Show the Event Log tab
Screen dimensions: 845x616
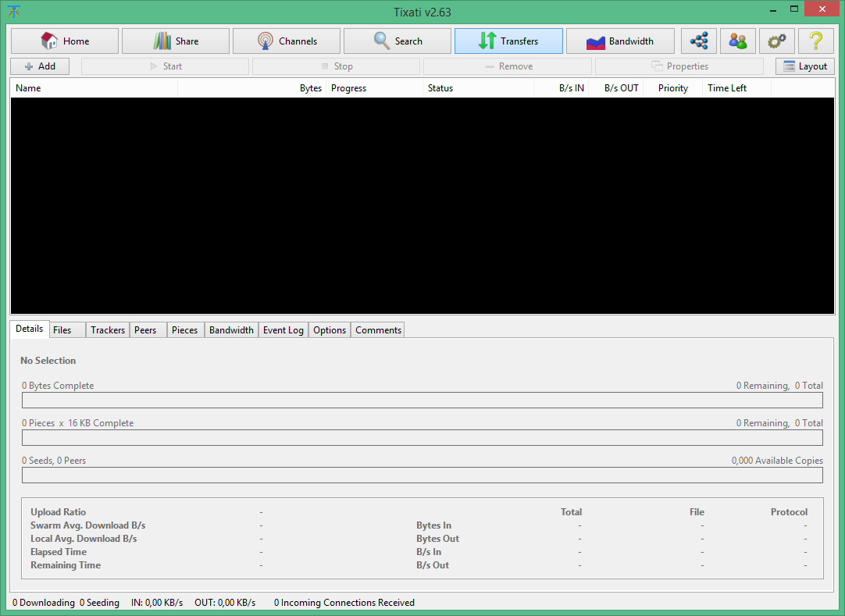click(x=283, y=330)
